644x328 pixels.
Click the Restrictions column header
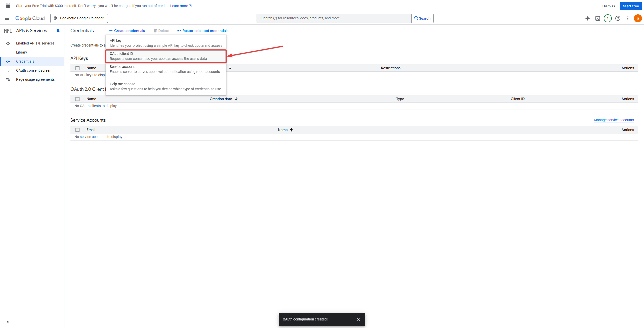[391, 68]
